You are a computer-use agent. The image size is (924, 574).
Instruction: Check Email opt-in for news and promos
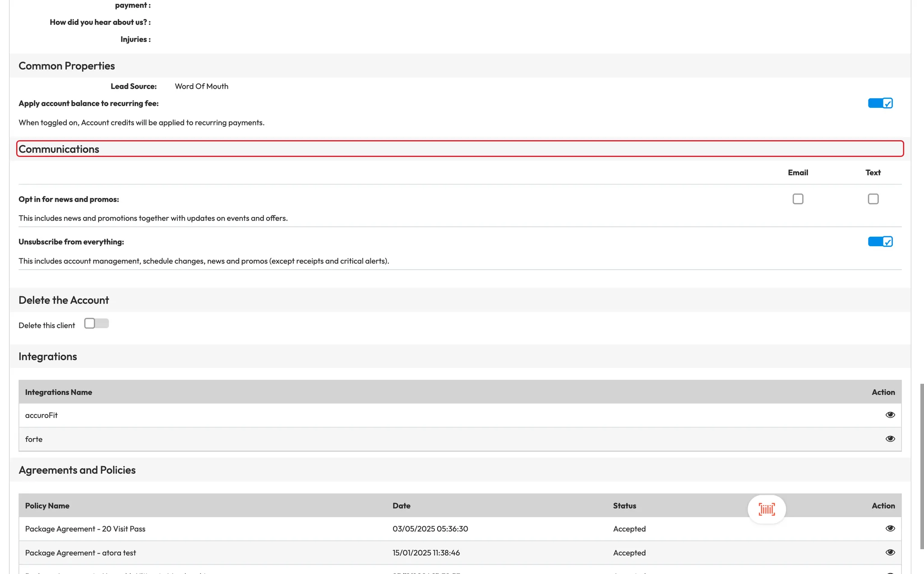tap(798, 199)
